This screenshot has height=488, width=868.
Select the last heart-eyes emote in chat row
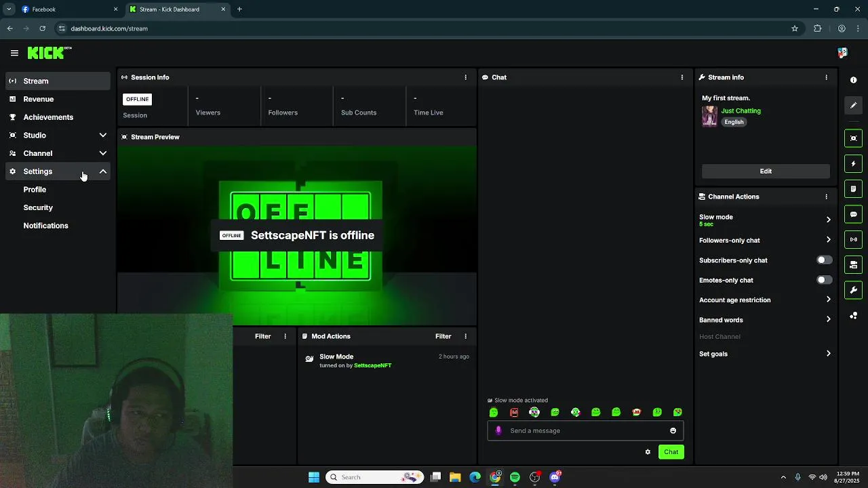coord(677,412)
